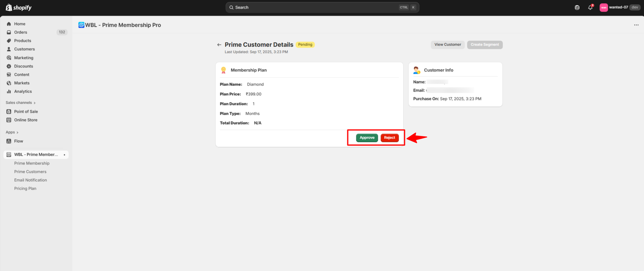
Task: Click the 132 orders count badge
Action: 62,33
